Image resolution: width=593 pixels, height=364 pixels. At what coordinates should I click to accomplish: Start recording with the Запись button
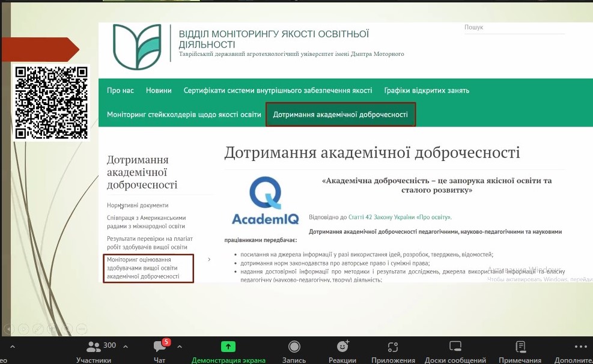pos(294,352)
